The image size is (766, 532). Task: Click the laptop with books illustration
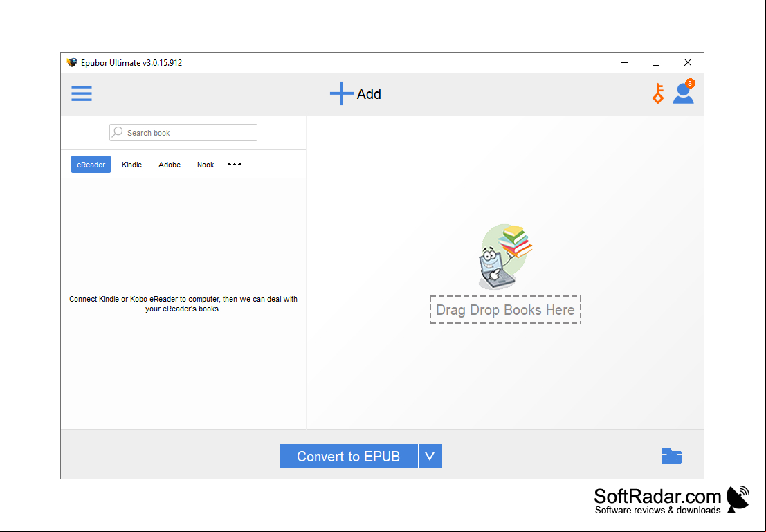click(505, 257)
